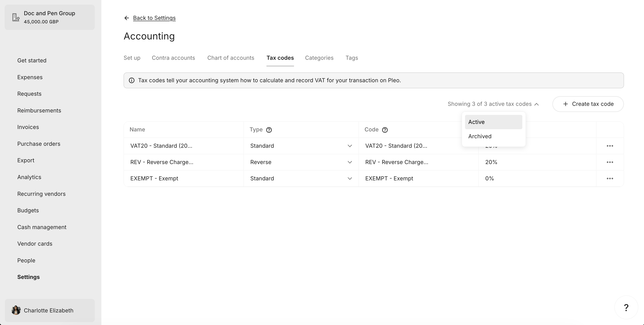Edit the REV - Reverse Charge name field
Image resolution: width=644 pixels, height=325 pixels.
(x=184, y=162)
